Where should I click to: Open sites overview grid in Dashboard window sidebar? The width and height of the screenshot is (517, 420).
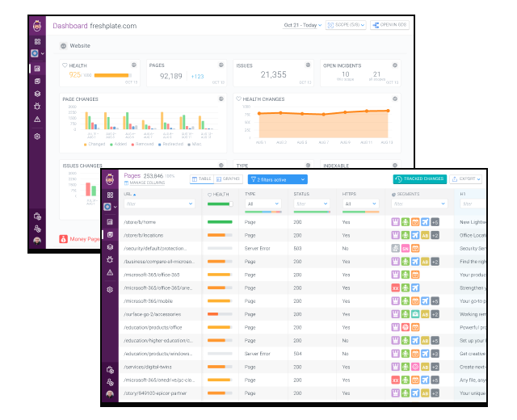coord(37,41)
